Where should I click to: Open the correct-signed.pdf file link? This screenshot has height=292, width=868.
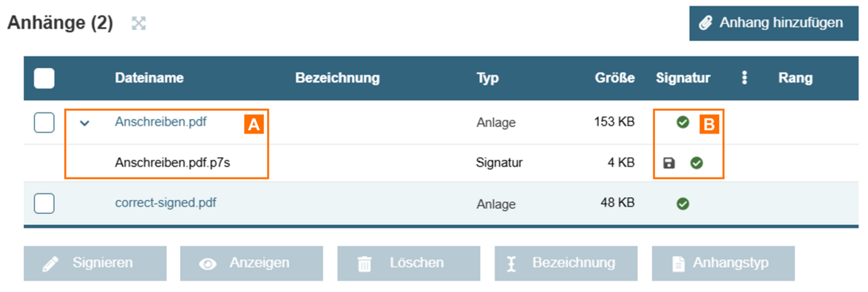(x=166, y=203)
